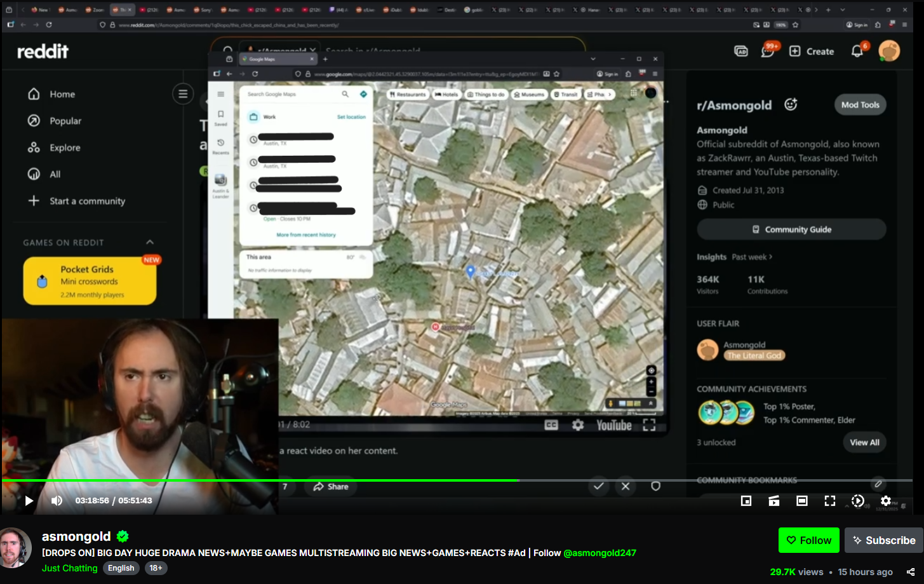Open the video player settings gear
924x584 pixels.
[886, 501]
